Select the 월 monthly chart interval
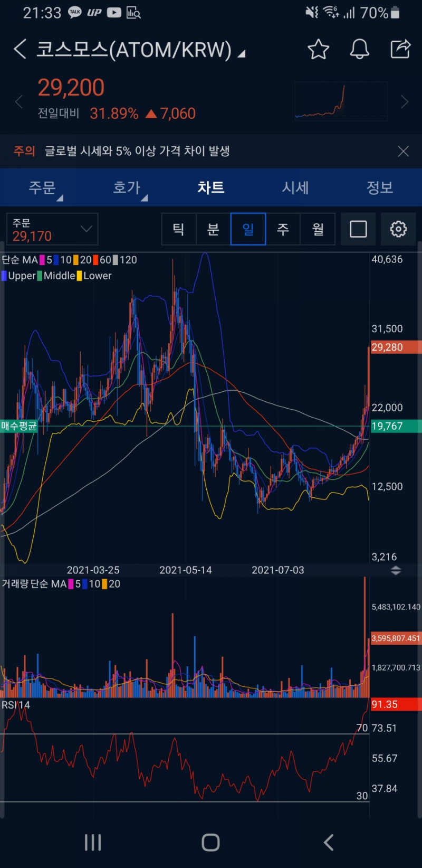Viewport: 422px width, 868px height. 318,229
